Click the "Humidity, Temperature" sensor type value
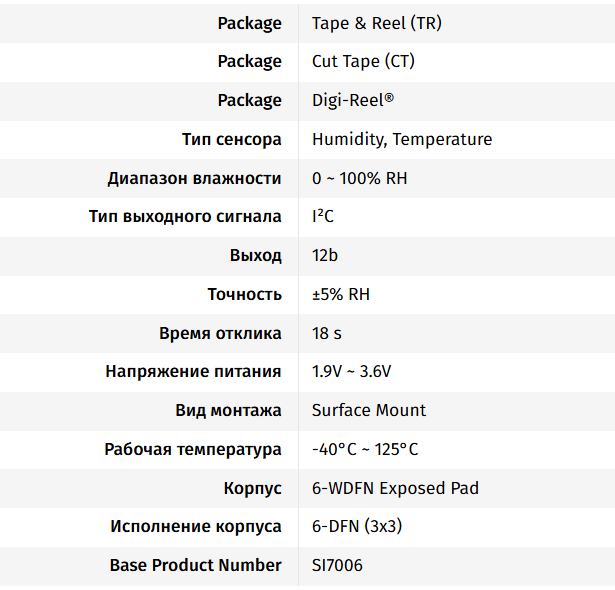 coord(402,139)
